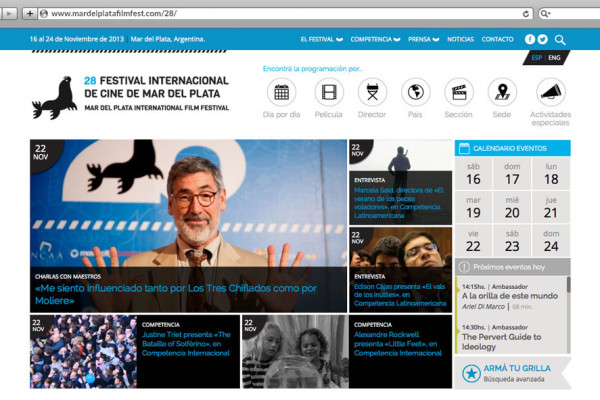The width and height of the screenshot is (600, 400).
Task: Expand the El Festival menu
Action: pyautogui.click(x=321, y=39)
